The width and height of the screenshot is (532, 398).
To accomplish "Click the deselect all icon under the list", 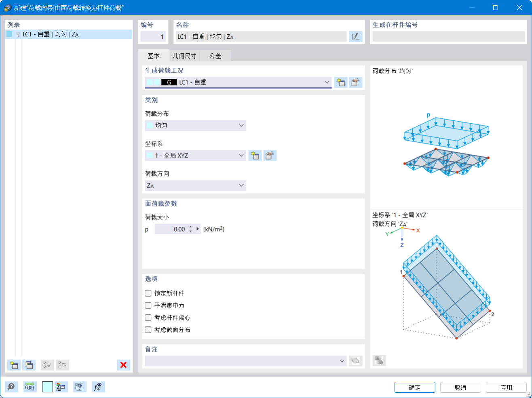I will (x=62, y=365).
